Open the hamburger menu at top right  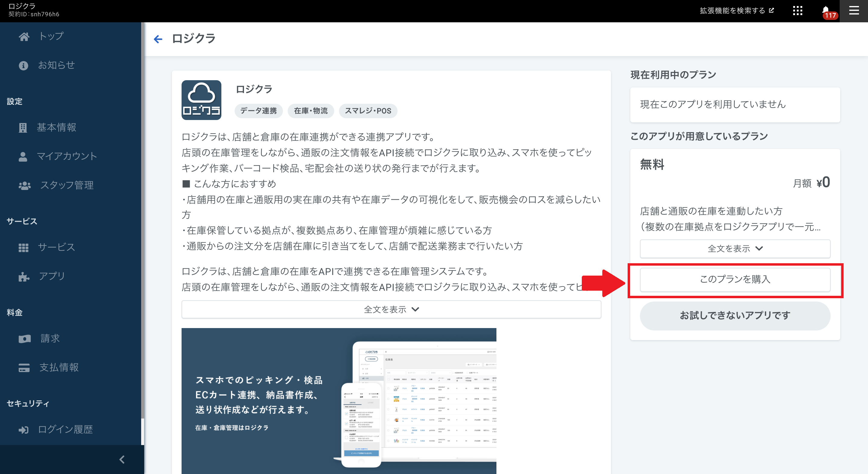[x=854, y=11]
